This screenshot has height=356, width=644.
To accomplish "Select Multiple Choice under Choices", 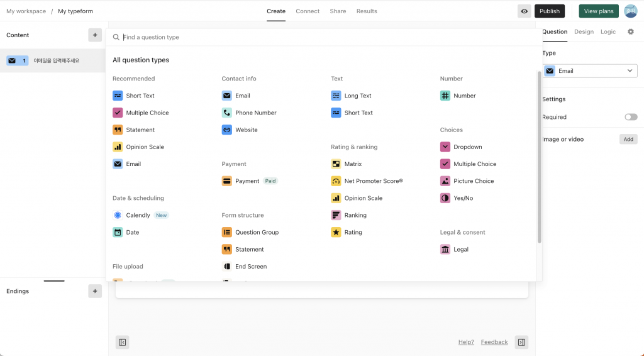I will click(468, 164).
